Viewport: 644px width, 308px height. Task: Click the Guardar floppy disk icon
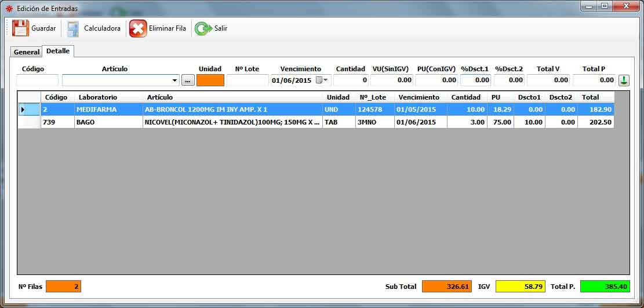[20, 28]
